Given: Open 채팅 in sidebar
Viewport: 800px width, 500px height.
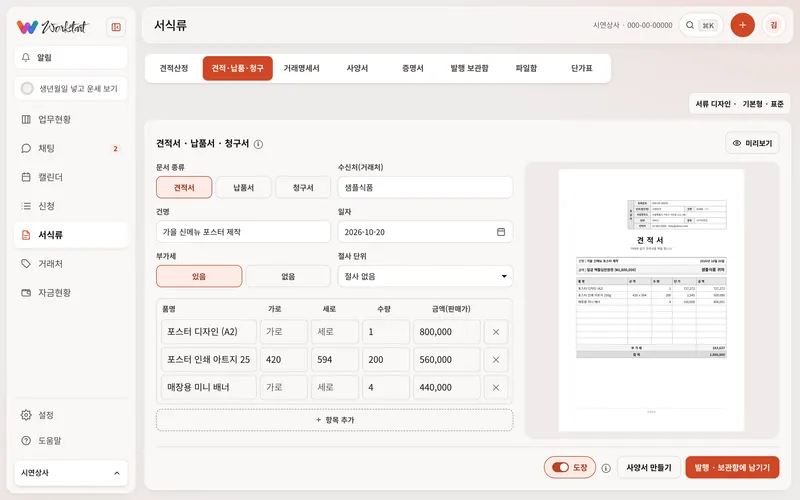Looking at the screenshot, I should [x=71, y=148].
